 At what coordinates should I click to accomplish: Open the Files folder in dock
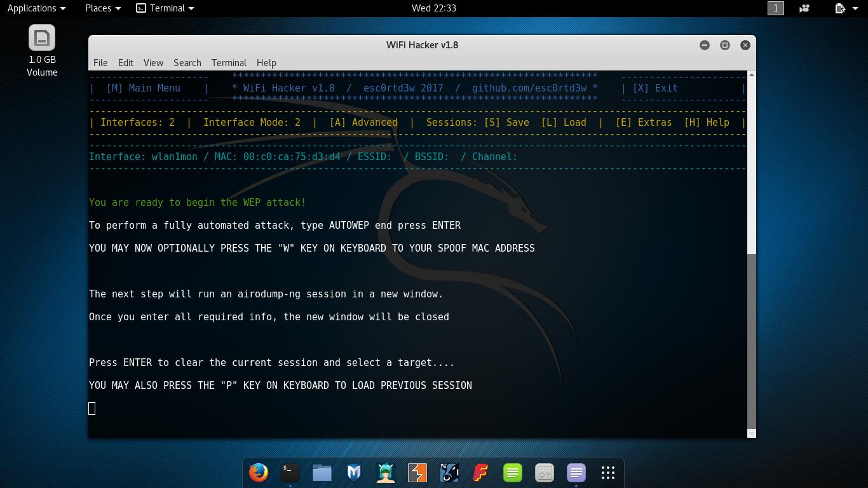[x=322, y=473]
